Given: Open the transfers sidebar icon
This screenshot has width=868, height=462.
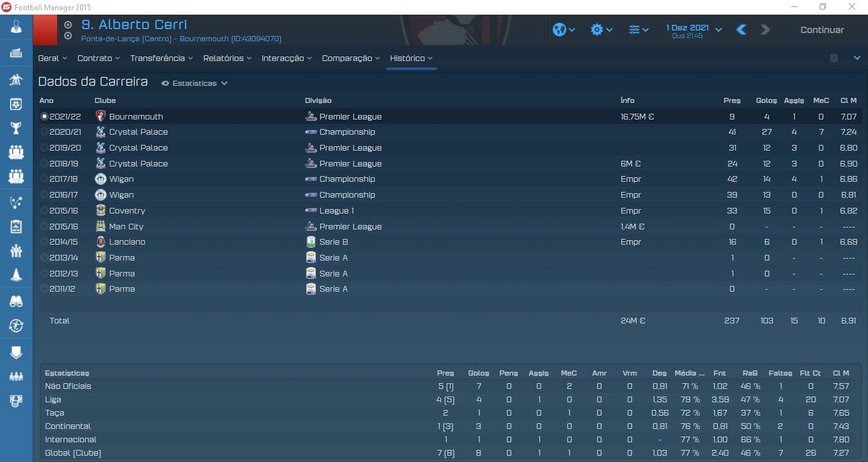Looking at the screenshot, I should (17, 326).
